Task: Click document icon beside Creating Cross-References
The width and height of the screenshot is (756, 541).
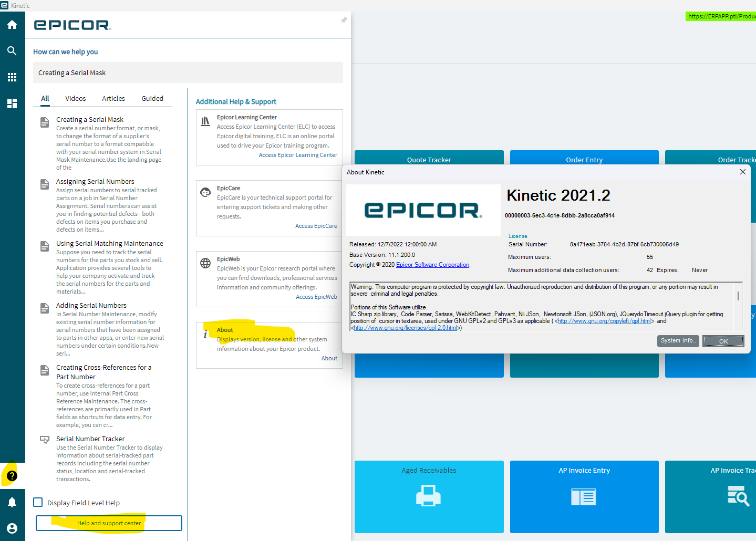Action: pos(45,370)
